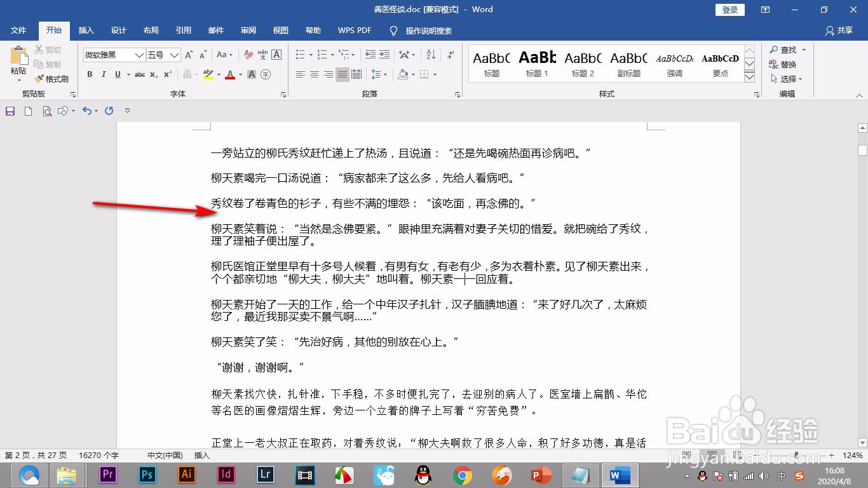The height and width of the screenshot is (488, 868).
Task: Click the vertical scrollbar thumb
Action: (862, 151)
